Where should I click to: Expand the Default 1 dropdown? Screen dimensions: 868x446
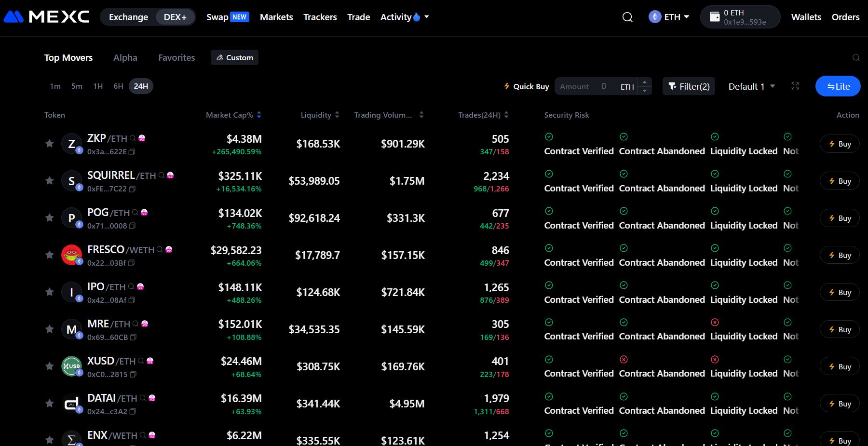751,86
